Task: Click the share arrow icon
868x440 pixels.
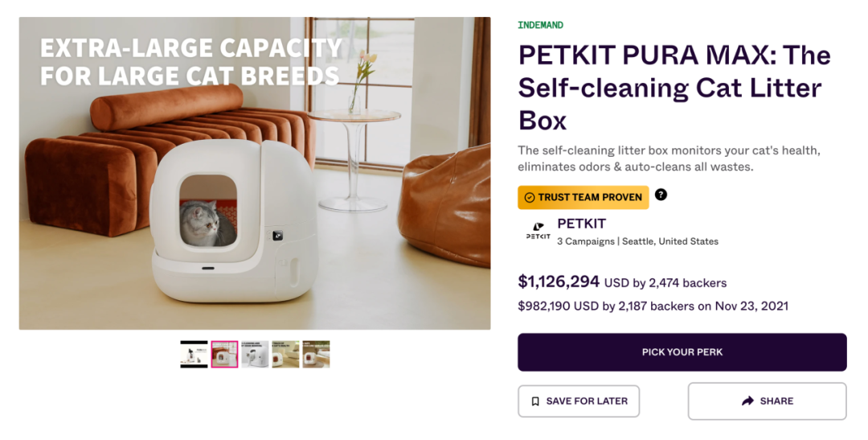Action: (747, 401)
